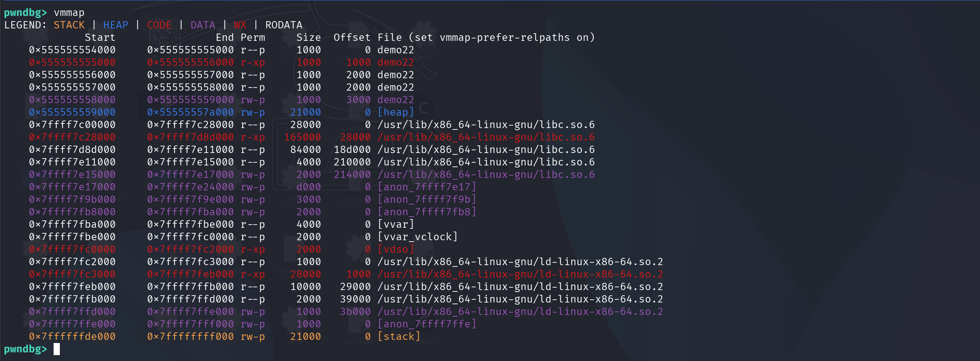Click the purple DATA legend label
Image resolution: width=980 pixels, height=361 pixels.
click(x=203, y=25)
